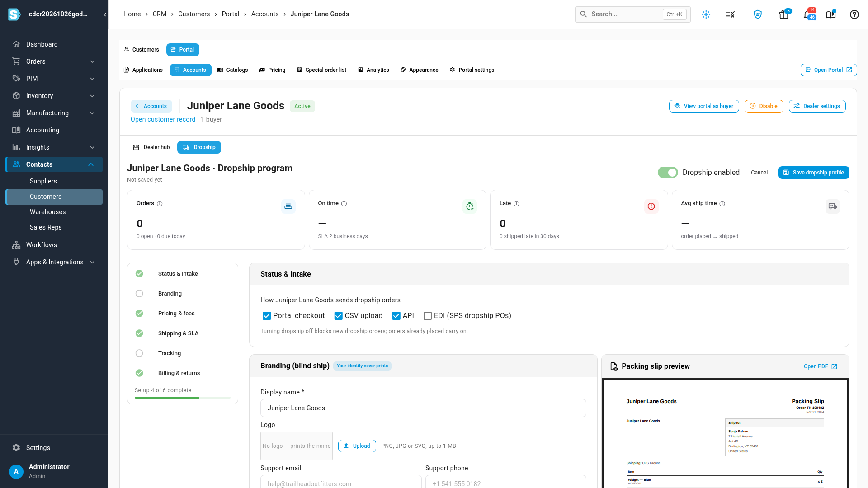Switch to the Dealer hub tab

click(151, 147)
